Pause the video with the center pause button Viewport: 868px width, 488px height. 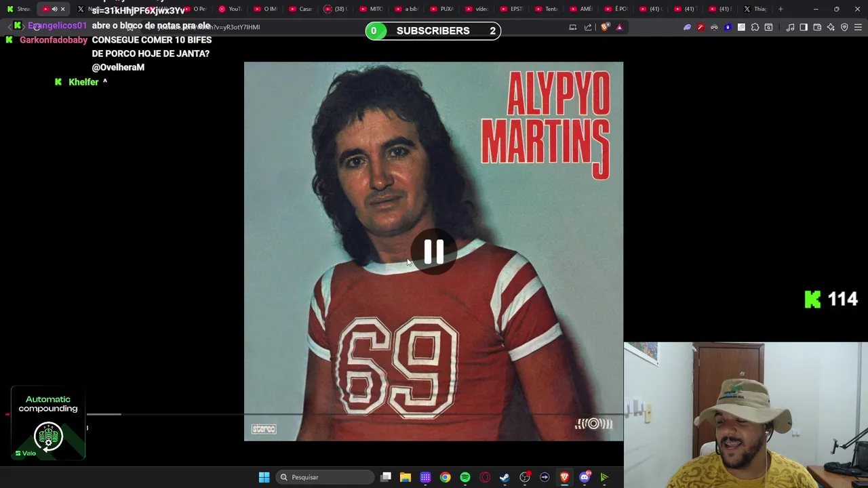(434, 251)
